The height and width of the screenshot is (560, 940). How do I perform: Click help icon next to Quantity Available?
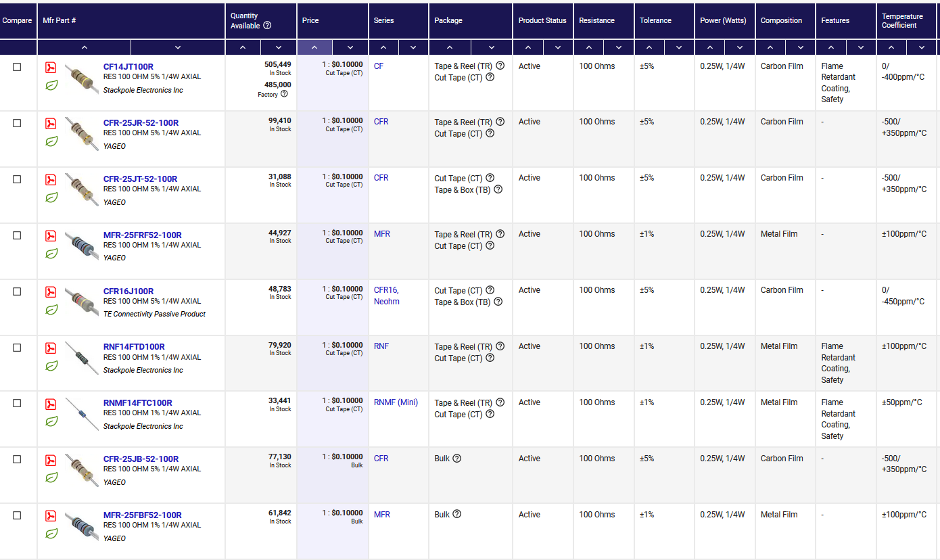pyautogui.click(x=267, y=26)
